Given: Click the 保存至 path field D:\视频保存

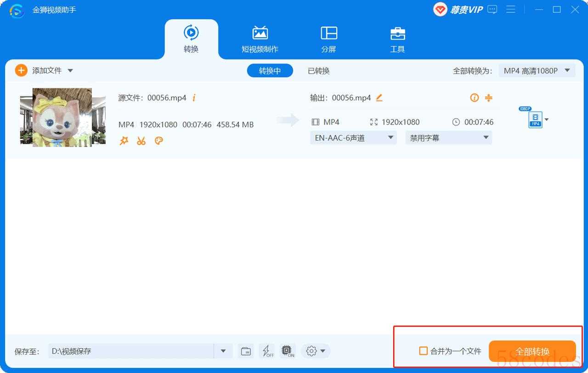Looking at the screenshot, I should [x=131, y=351].
